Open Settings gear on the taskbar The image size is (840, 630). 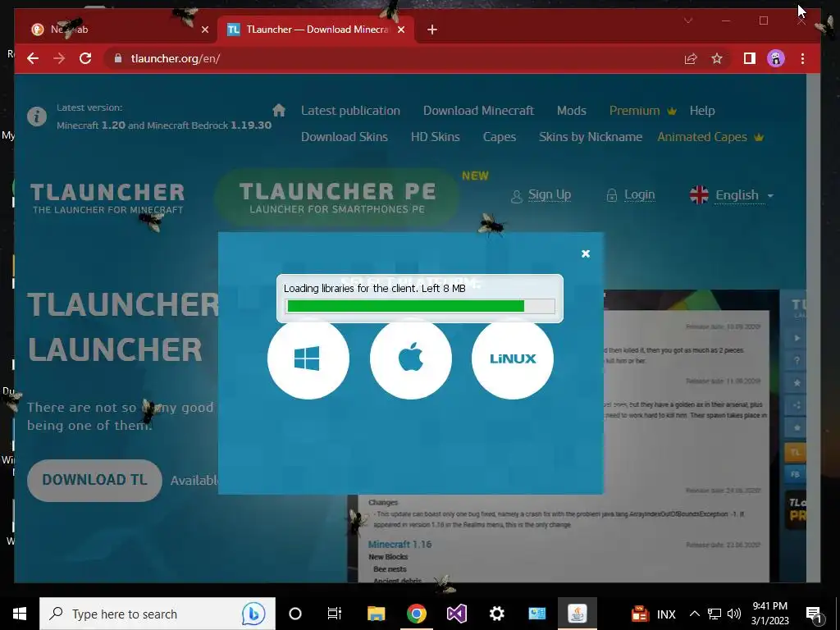click(496, 614)
